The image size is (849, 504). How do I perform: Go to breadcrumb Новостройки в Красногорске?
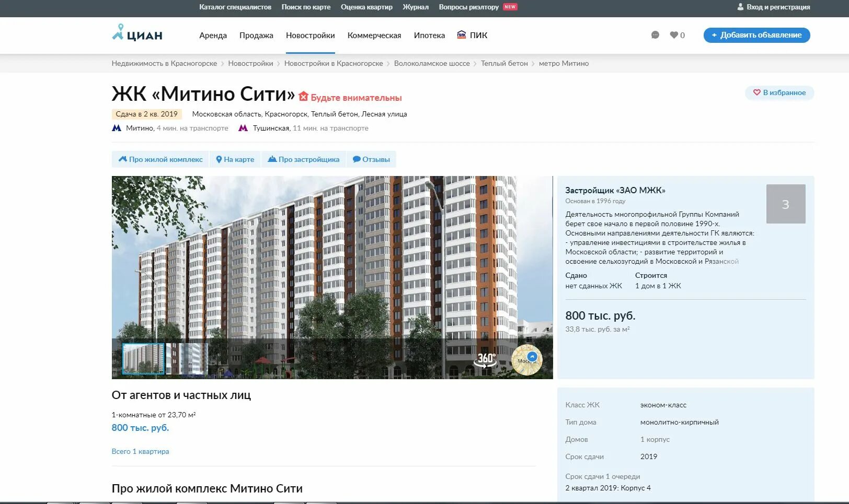tap(334, 63)
